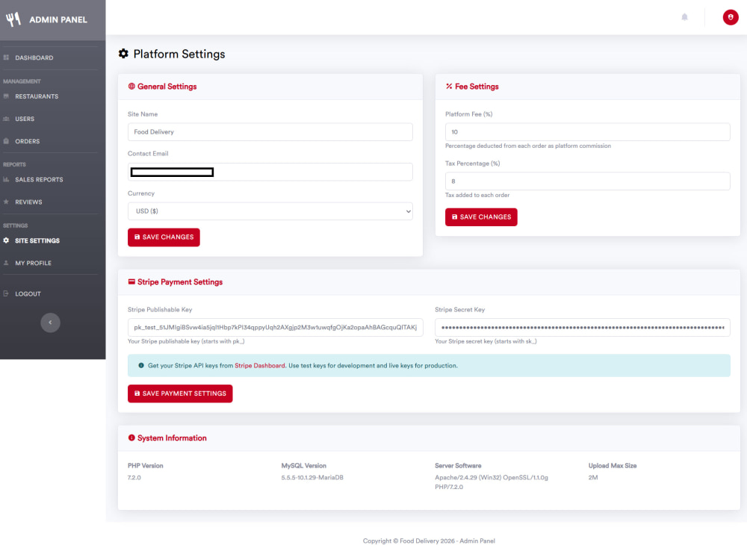
Task: Click the Users group icon in sidebar
Action: (6, 119)
